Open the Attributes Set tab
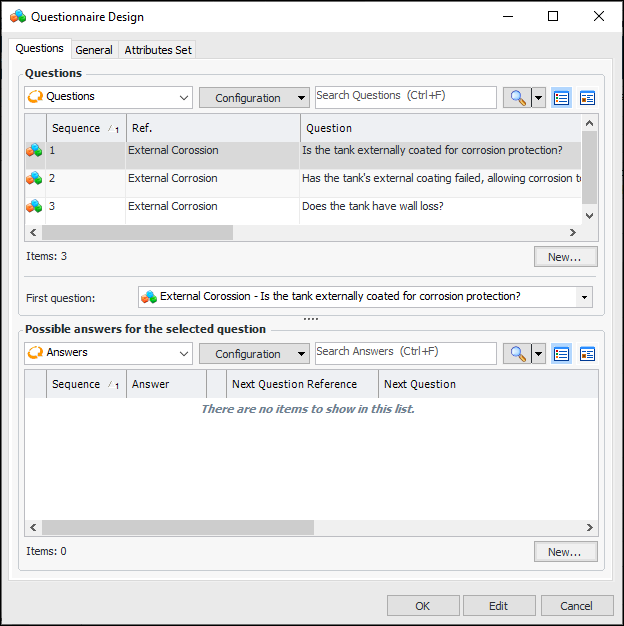624x626 pixels. coord(158,50)
